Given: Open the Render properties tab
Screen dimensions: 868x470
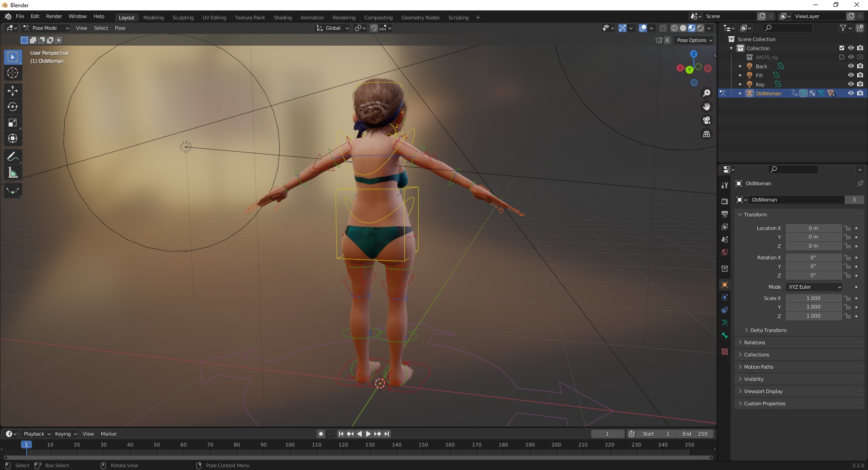Looking at the screenshot, I should [725, 201].
